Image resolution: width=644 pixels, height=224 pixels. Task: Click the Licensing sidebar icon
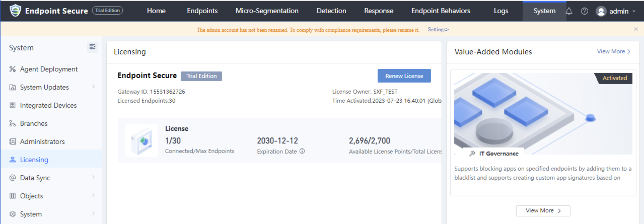coord(13,160)
